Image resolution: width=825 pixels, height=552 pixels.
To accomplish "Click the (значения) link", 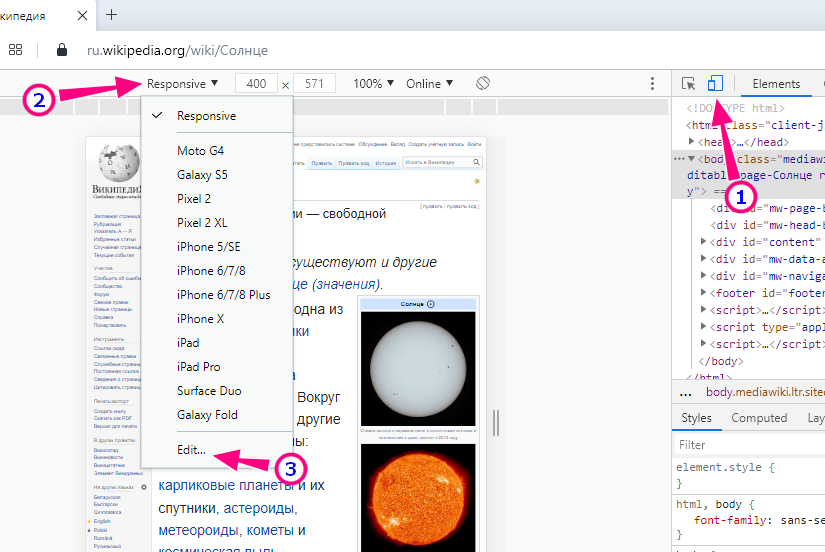I will tap(346, 285).
